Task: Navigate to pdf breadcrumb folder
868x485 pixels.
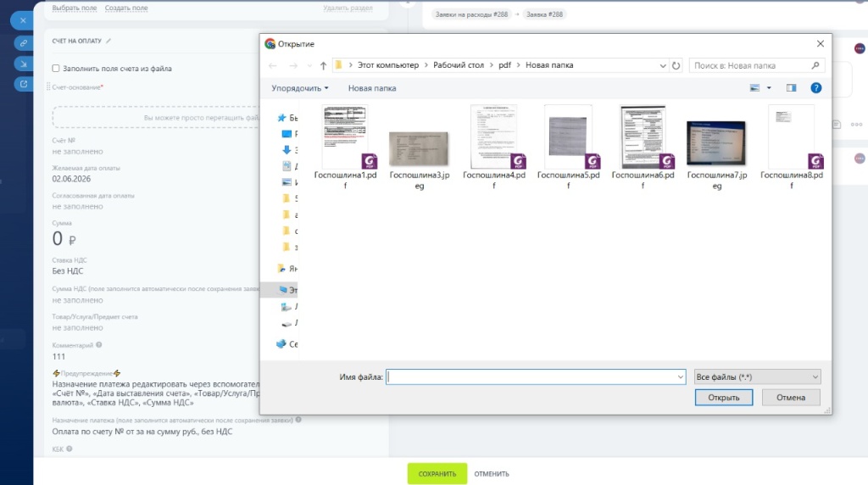Action: tap(504, 65)
